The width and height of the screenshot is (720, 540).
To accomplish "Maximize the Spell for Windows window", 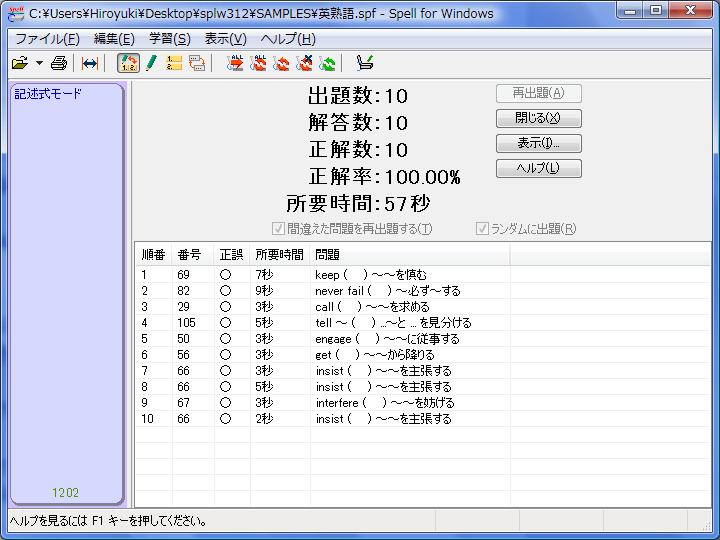I will [656, 10].
